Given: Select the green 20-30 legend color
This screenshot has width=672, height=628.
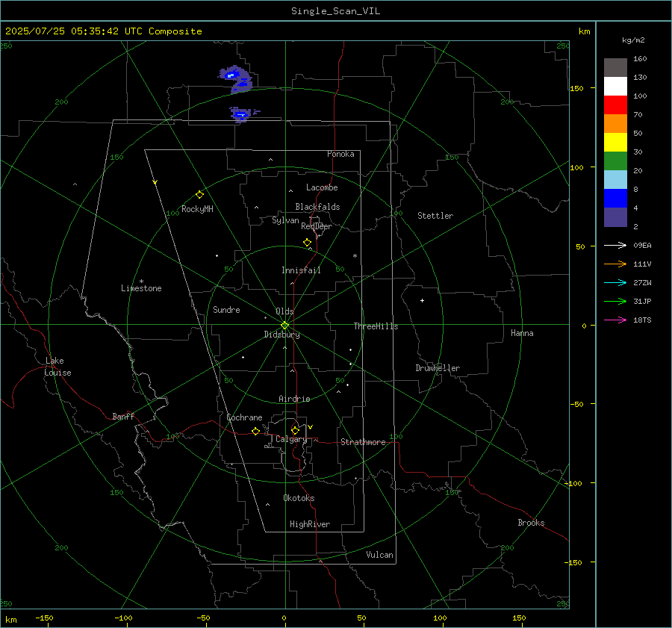Looking at the screenshot, I should [x=615, y=161].
